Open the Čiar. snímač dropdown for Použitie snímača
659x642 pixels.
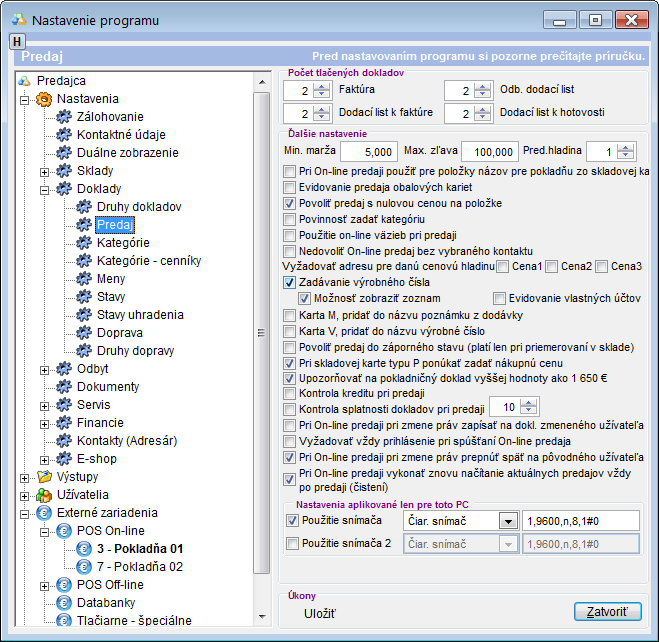[x=508, y=521]
